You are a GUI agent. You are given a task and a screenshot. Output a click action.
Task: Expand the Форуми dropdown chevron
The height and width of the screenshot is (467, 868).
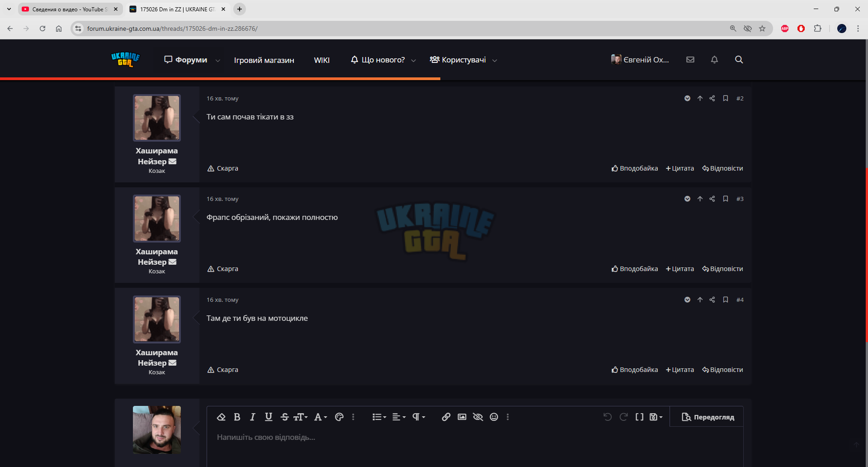[218, 60]
